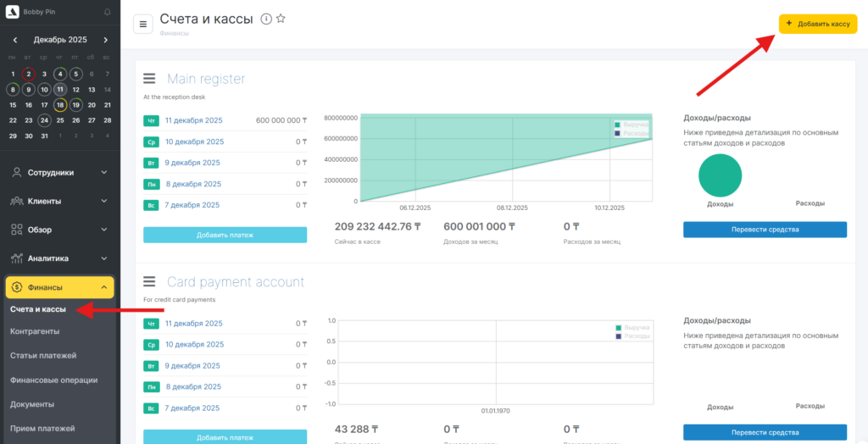Click the notification bell icon
Image resolution: width=868 pixels, height=444 pixels.
coord(107,12)
